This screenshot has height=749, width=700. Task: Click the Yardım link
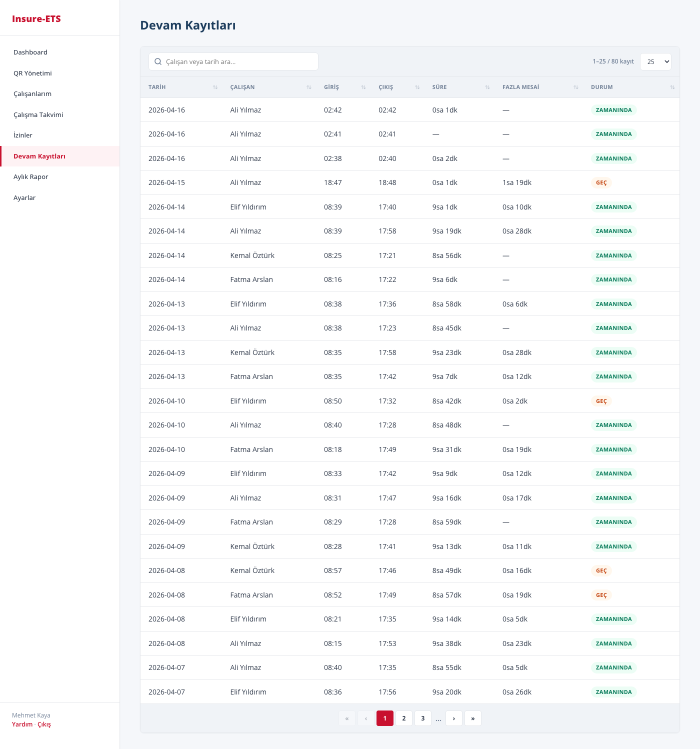click(22, 724)
